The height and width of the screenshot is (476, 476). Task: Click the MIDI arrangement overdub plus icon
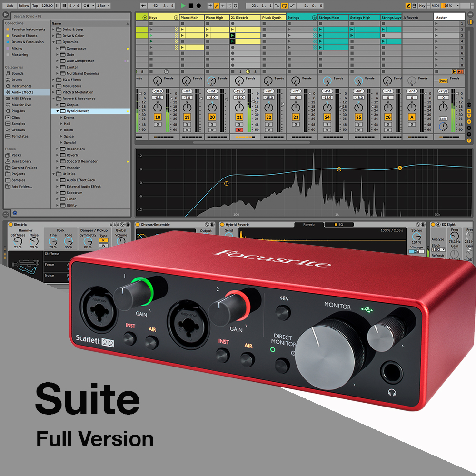[x=210, y=5]
